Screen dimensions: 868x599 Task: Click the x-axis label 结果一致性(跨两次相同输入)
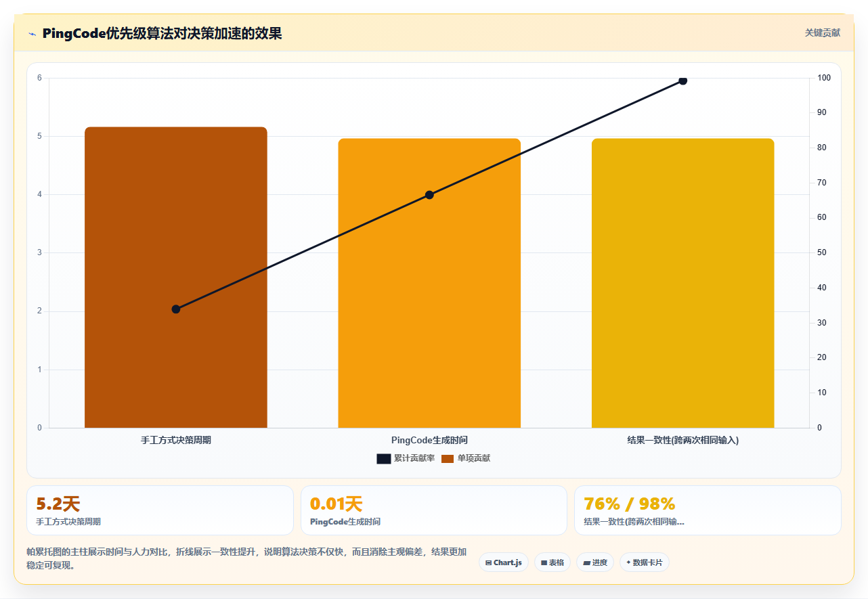(682, 440)
